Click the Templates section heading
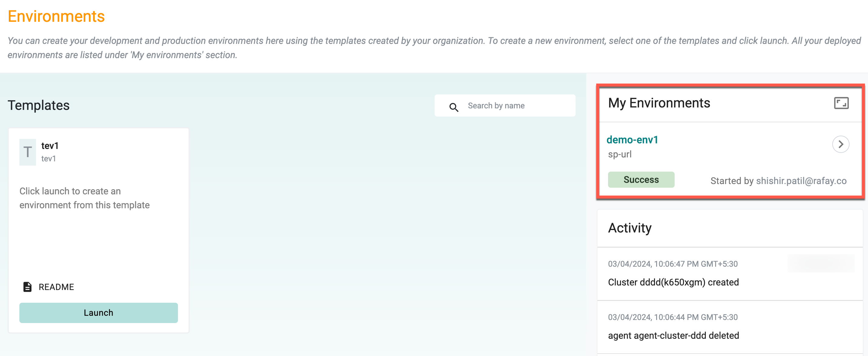 (x=39, y=106)
